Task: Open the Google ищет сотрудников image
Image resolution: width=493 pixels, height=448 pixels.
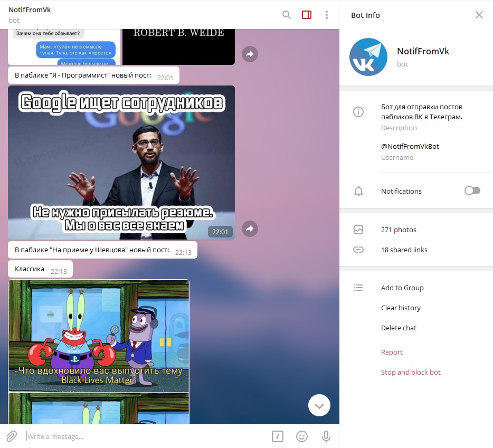Action: [121, 162]
